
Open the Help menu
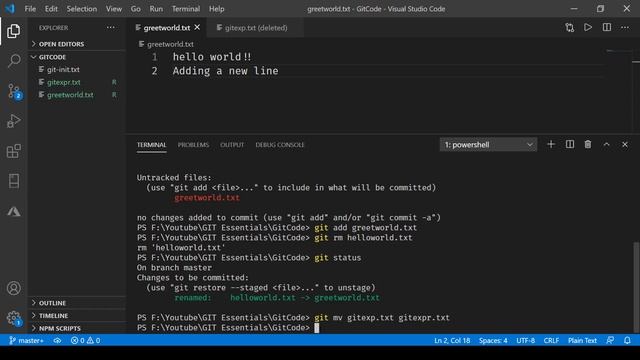click(216, 9)
